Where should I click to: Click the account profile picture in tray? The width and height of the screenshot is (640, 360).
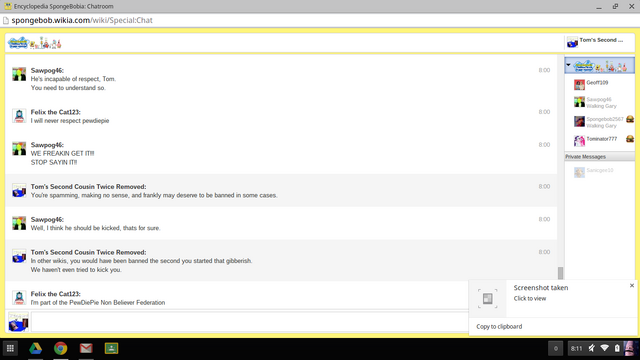[x=630, y=348]
